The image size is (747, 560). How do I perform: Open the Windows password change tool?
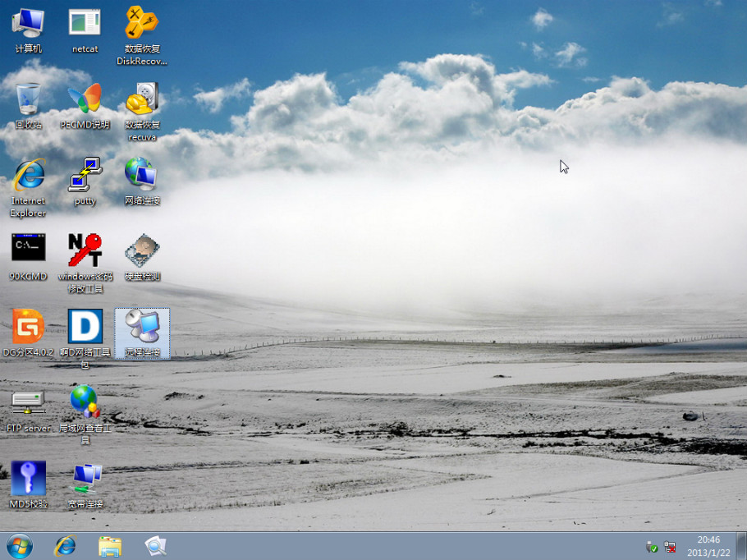pos(85,250)
